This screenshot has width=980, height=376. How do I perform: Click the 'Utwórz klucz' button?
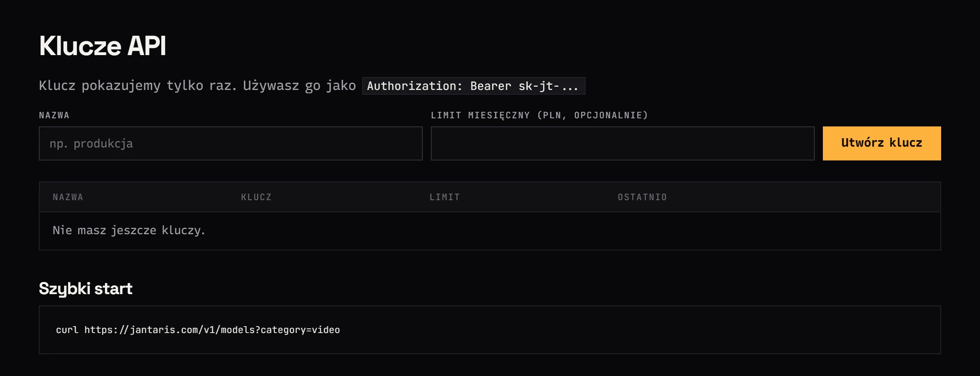pos(882,143)
